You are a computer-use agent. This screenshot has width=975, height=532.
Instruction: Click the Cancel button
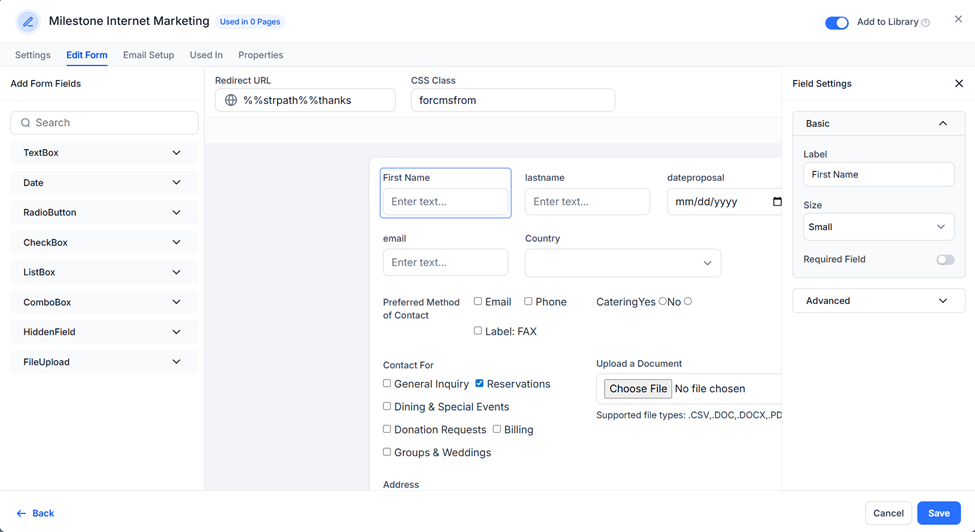[888, 513]
